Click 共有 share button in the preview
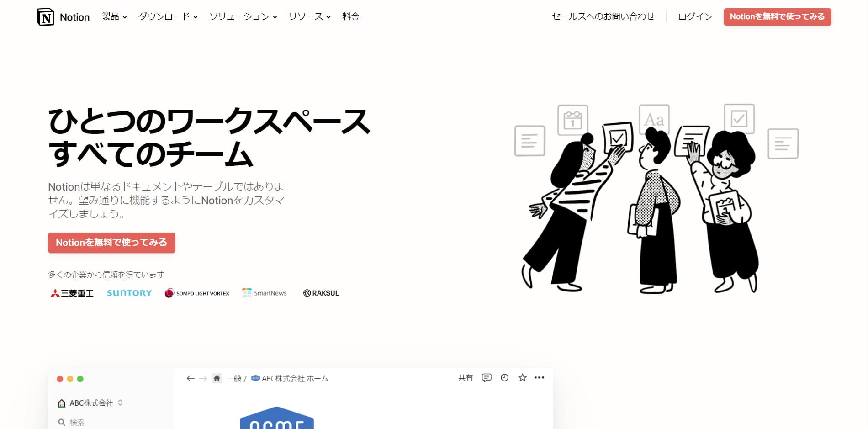Screen dimensions: 868x429 (x=466, y=378)
